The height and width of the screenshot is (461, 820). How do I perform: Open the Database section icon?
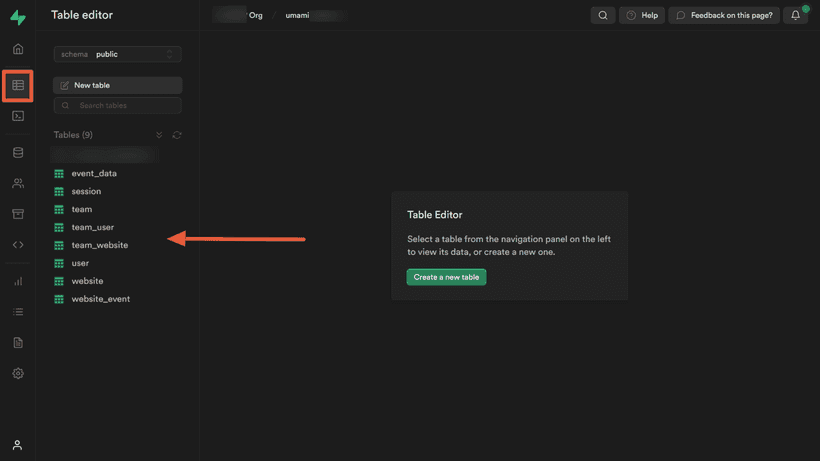[18, 153]
